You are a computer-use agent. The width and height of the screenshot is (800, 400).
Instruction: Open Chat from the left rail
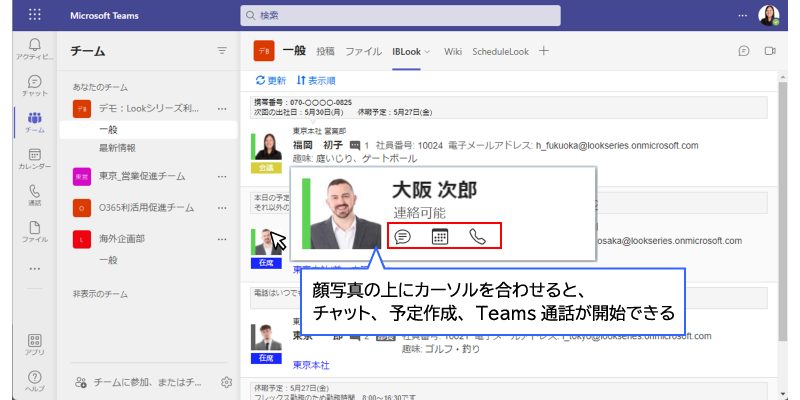point(34,86)
